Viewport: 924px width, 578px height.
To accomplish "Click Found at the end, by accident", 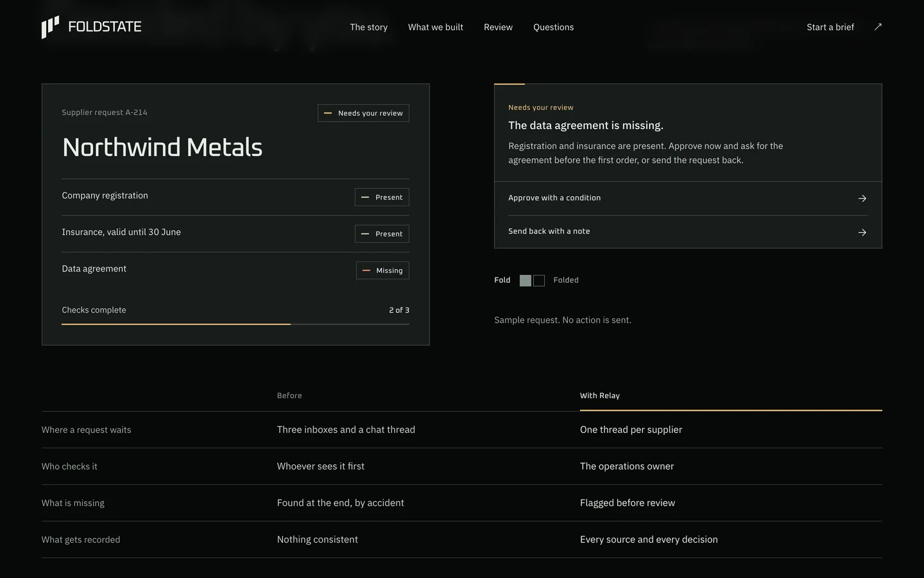I will click(341, 503).
